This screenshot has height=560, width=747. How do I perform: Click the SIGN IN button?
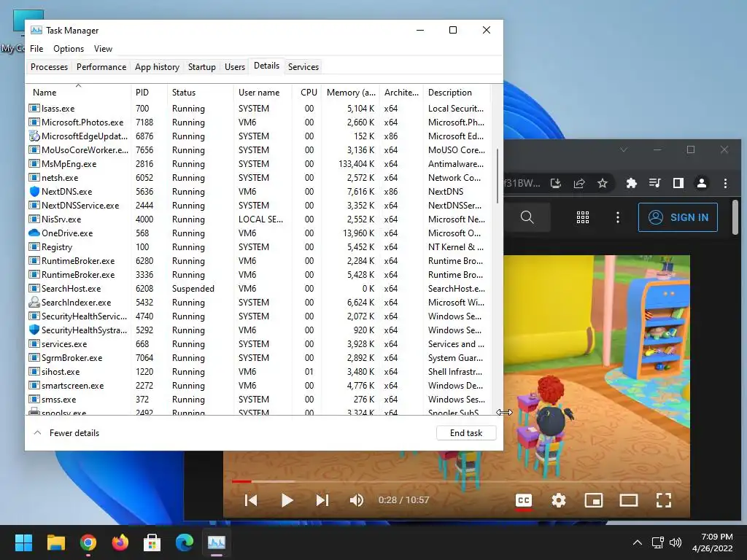pyautogui.click(x=678, y=217)
